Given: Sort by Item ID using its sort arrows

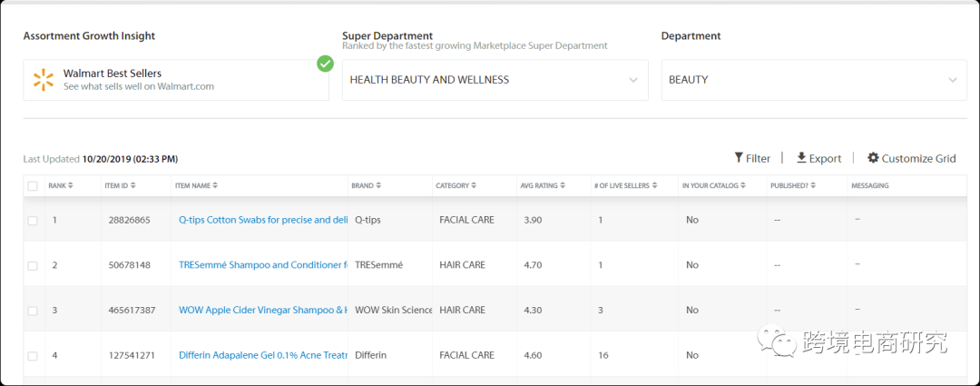Looking at the screenshot, I should pos(133,186).
